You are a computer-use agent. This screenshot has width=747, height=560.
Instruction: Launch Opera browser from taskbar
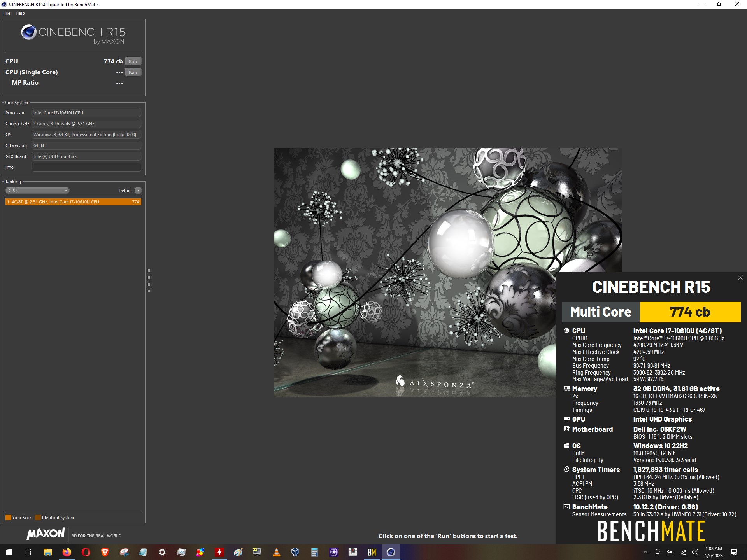[x=86, y=552]
